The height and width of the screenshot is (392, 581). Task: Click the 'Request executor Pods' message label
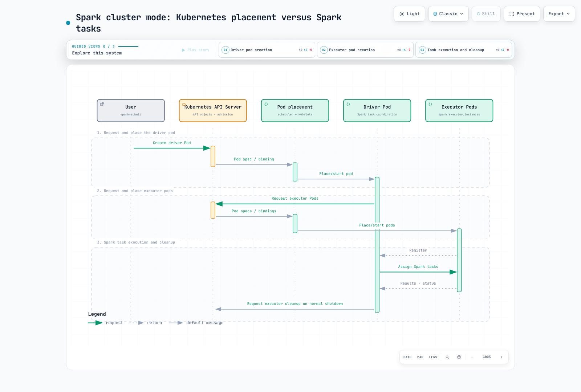point(295,199)
